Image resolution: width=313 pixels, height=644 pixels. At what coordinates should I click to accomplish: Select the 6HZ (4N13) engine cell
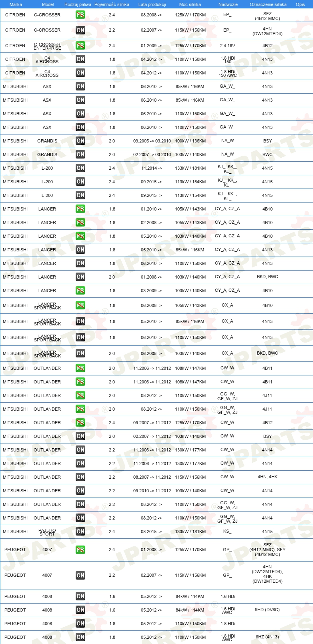pyautogui.click(x=267, y=637)
